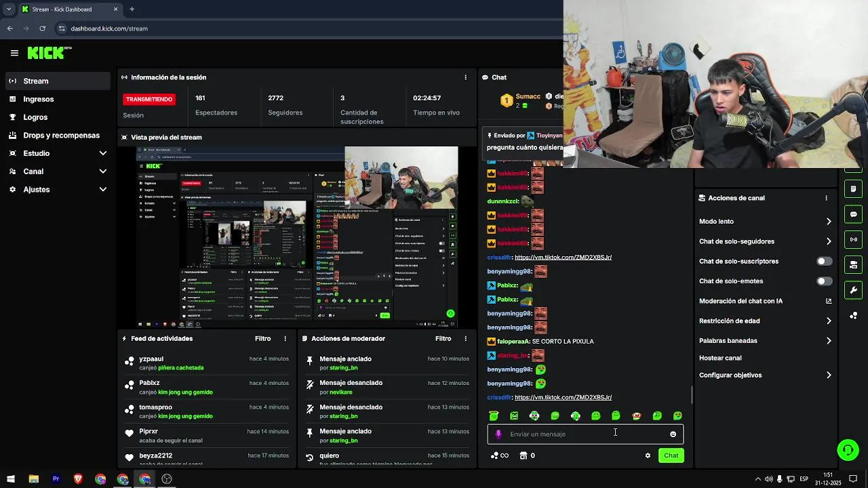This screenshot has width=868, height=488.
Task: Click the chat bubble icon in right rail
Action: coord(853,214)
